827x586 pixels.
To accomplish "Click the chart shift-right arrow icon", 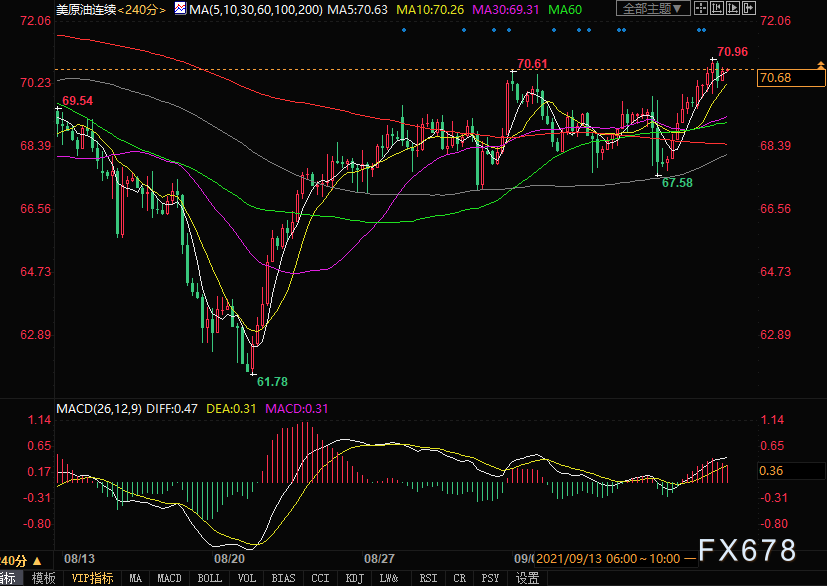I will tap(748, 8).
